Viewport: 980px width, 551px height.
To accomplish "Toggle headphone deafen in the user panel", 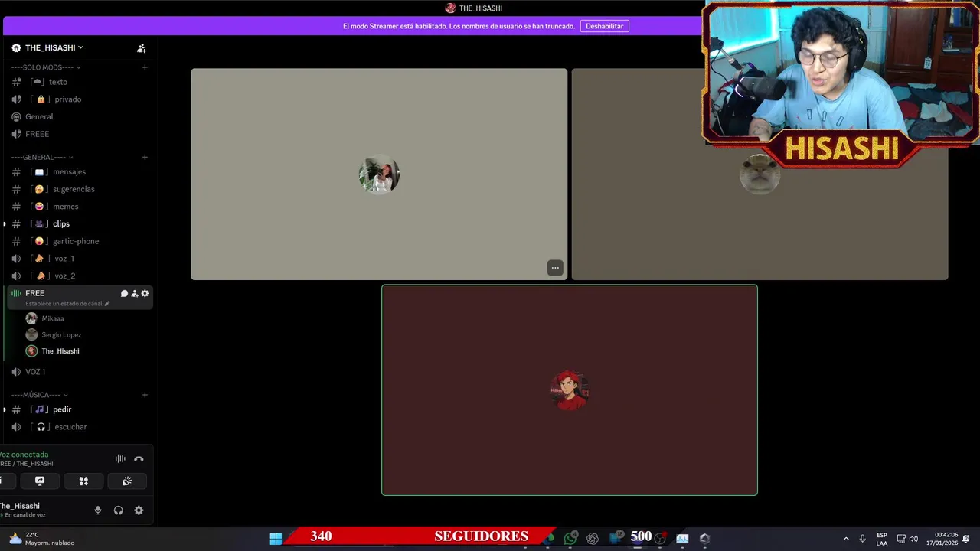I will pos(118,510).
